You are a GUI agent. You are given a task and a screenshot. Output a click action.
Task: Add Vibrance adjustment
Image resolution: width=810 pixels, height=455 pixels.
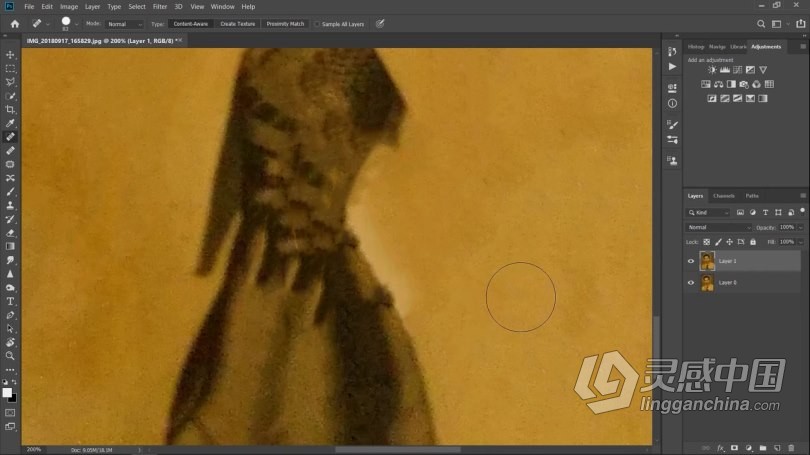click(763, 70)
